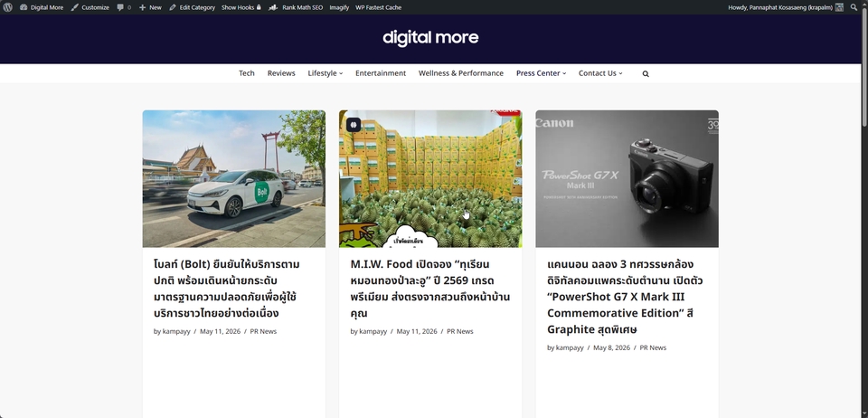
Task: Expand the Press Center submenu chevron
Action: point(564,73)
